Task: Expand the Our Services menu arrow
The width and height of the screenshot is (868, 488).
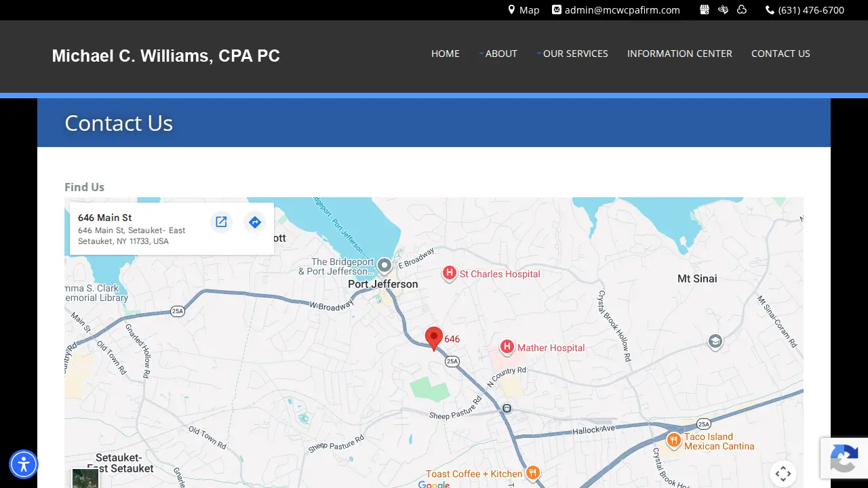Action: (539, 53)
